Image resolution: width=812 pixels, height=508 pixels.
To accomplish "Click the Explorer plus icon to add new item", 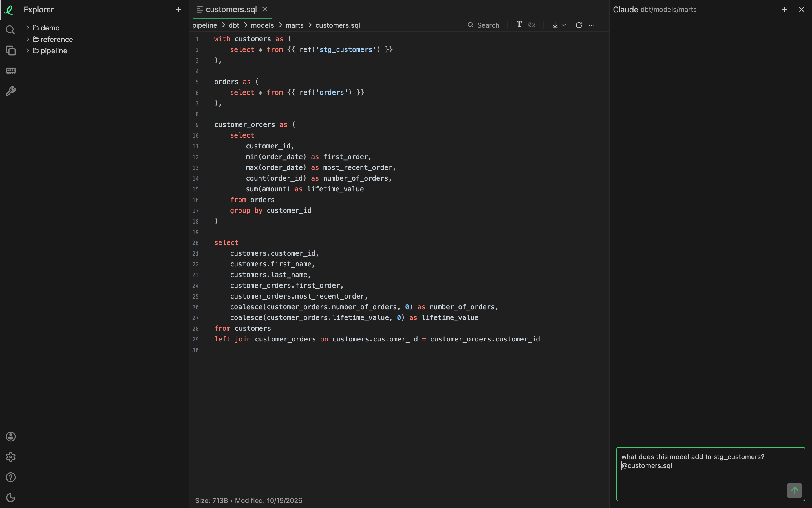I will [178, 9].
